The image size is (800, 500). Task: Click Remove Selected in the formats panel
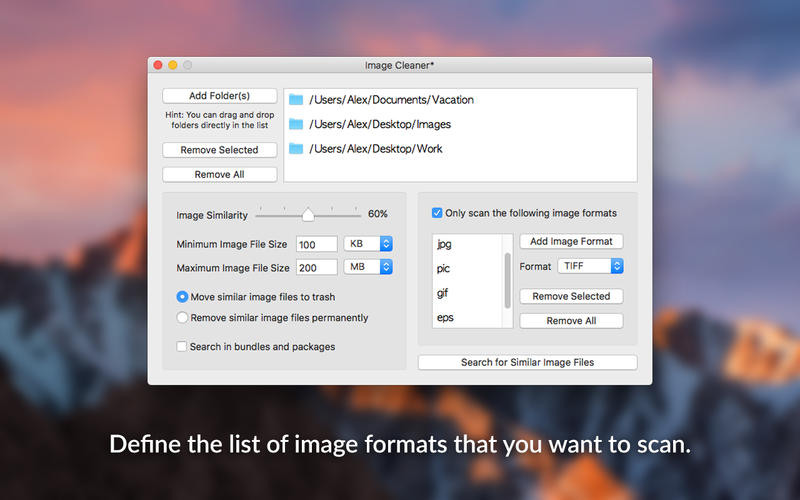pyautogui.click(x=571, y=296)
